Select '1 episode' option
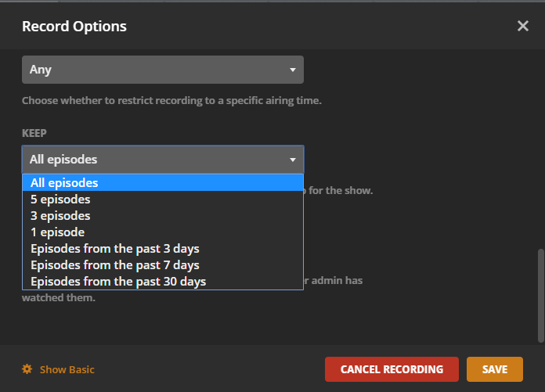 click(57, 232)
